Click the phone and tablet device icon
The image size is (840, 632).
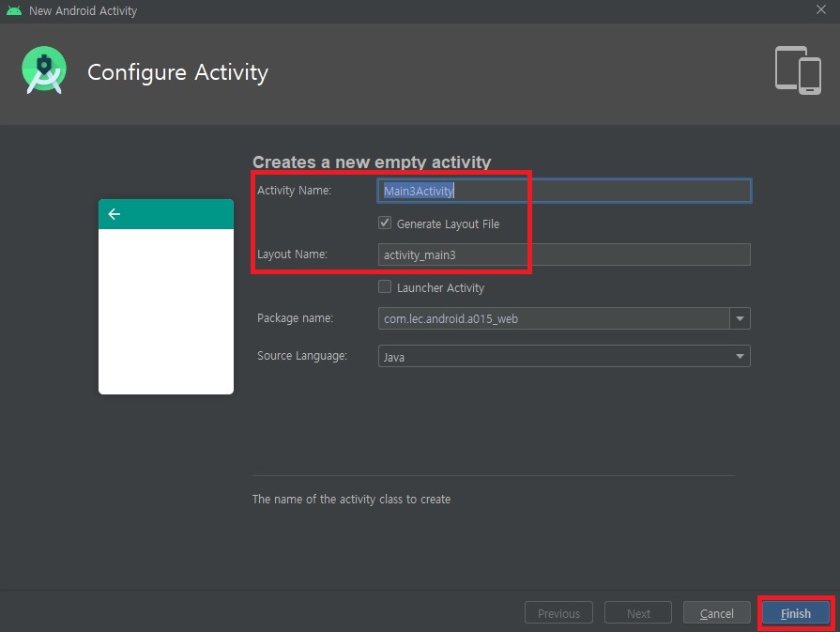[798, 70]
